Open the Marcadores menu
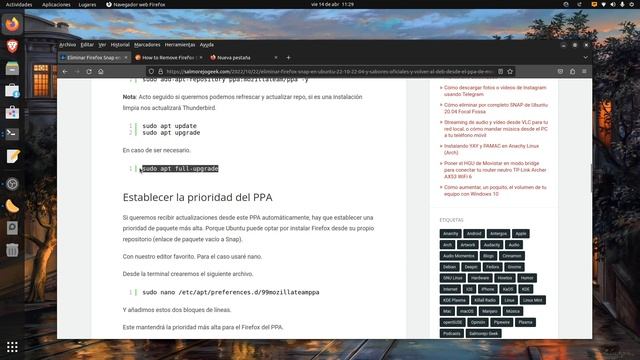The width and height of the screenshot is (640, 360). [x=147, y=45]
